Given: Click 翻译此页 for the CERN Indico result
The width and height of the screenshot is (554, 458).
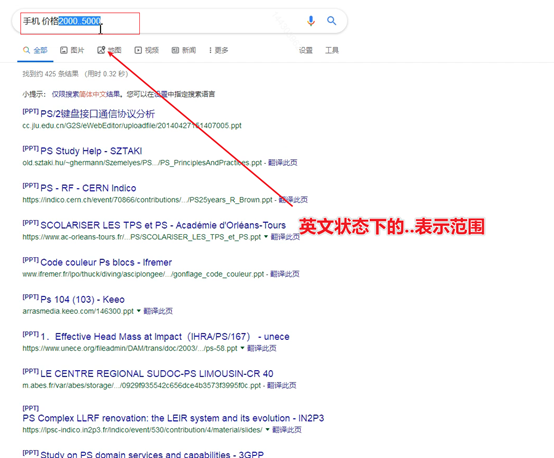Looking at the screenshot, I should 293,200.
